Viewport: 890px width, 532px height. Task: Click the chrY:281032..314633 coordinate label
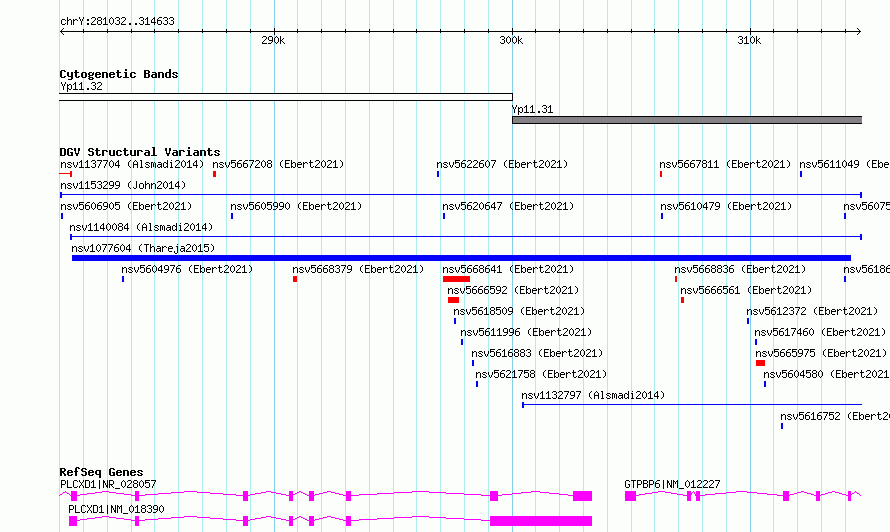(x=117, y=22)
